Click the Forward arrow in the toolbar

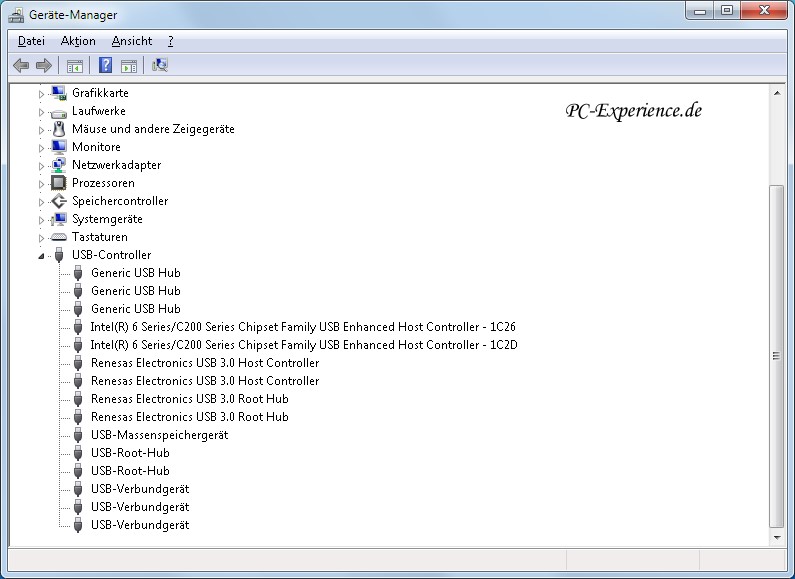click(x=43, y=66)
